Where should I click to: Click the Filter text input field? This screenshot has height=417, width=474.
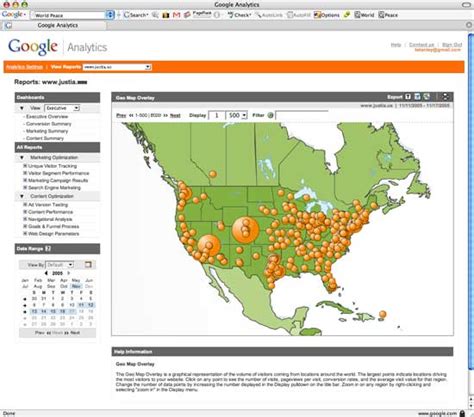coord(302,115)
